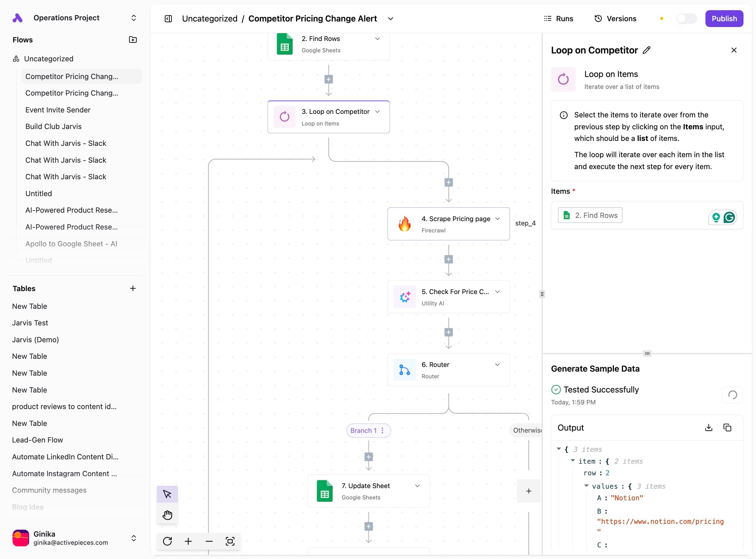Toggle the flow enable switch
The width and height of the screenshot is (756, 559).
[686, 19]
